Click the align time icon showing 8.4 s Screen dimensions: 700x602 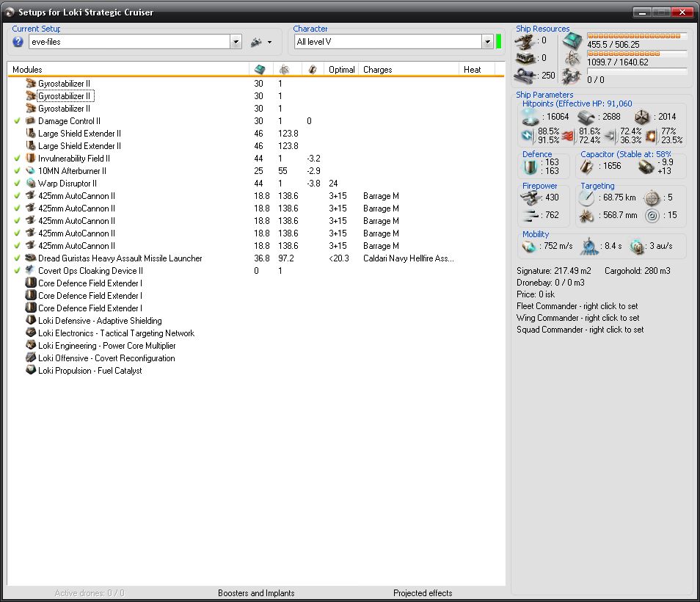point(589,247)
